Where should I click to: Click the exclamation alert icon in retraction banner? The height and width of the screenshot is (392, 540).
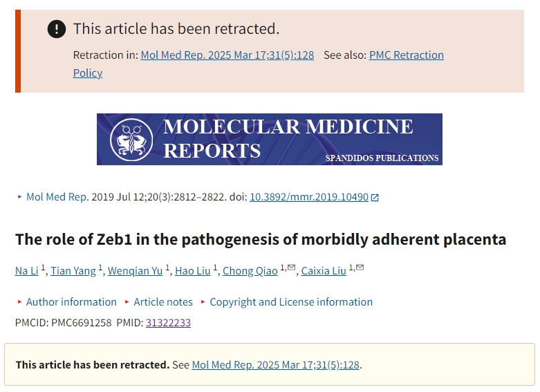pyautogui.click(x=57, y=29)
